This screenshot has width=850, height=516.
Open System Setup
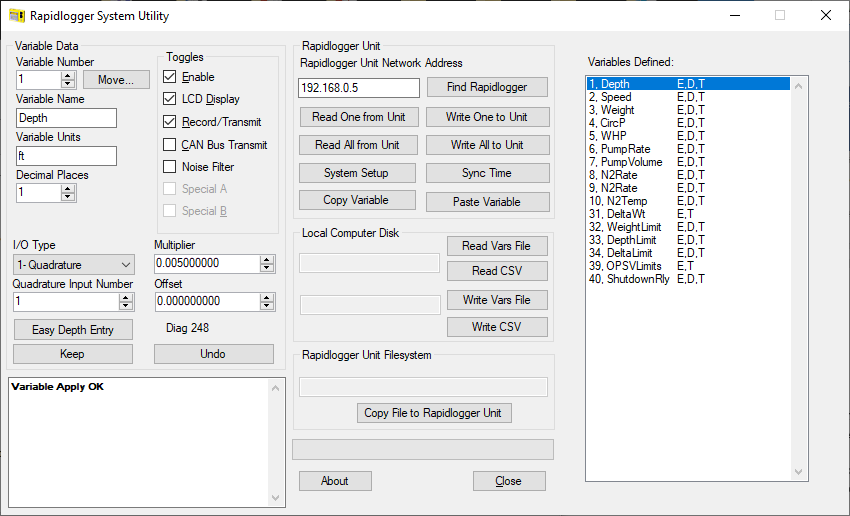coord(357,173)
